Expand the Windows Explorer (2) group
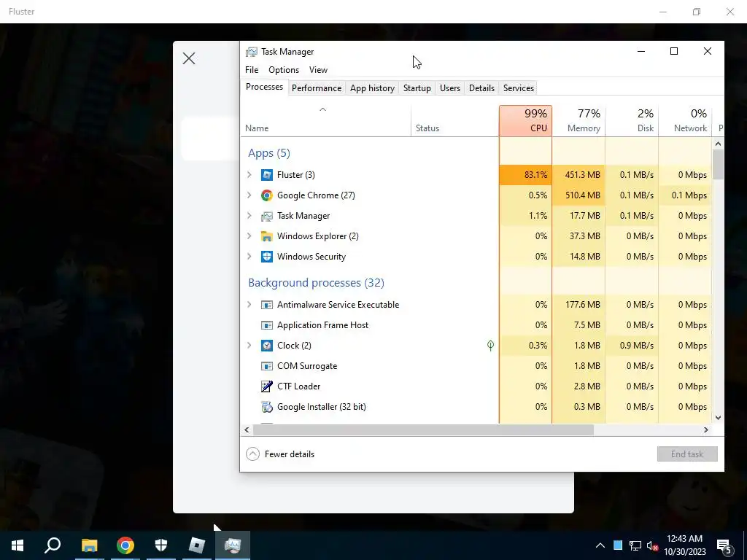This screenshot has width=747, height=560. click(249, 236)
